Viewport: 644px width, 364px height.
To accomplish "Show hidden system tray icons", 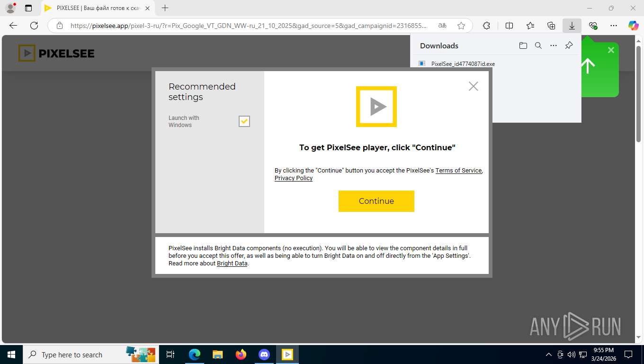I will pyautogui.click(x=549, y=355).
